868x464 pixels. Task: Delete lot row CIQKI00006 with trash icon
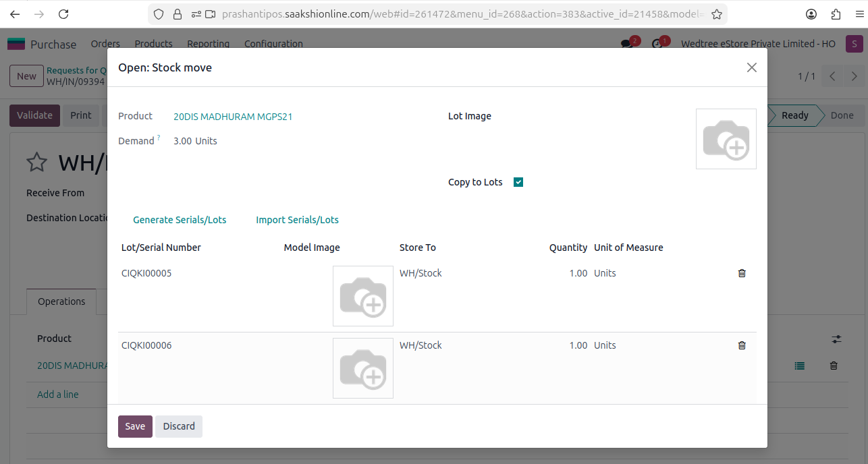coord(742,345)
